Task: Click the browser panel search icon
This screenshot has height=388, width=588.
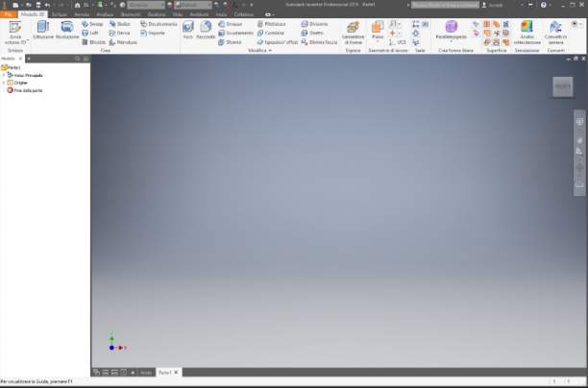Action: [77, 59]
